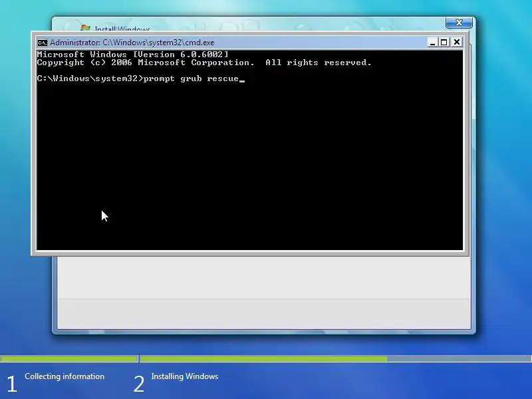Click the step number 2
The width and height of the screenshot is (532, 399).
(x=139, y=384)
